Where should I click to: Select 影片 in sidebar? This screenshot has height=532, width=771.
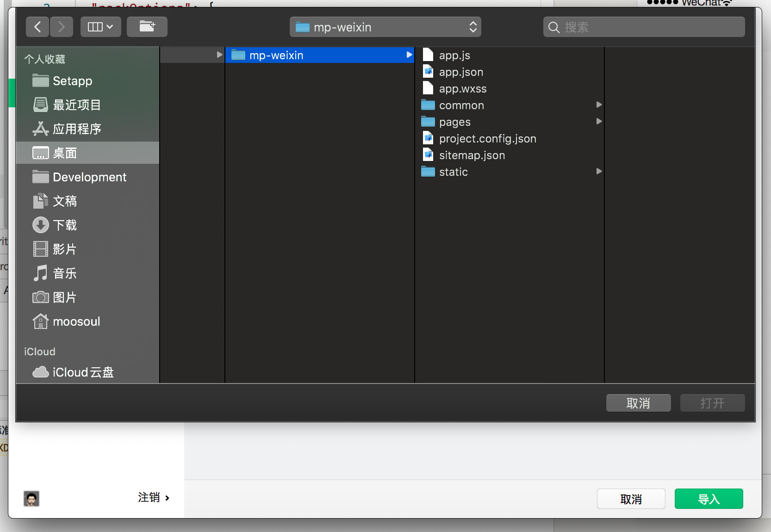pyautogui.click(x=87, y=249)
